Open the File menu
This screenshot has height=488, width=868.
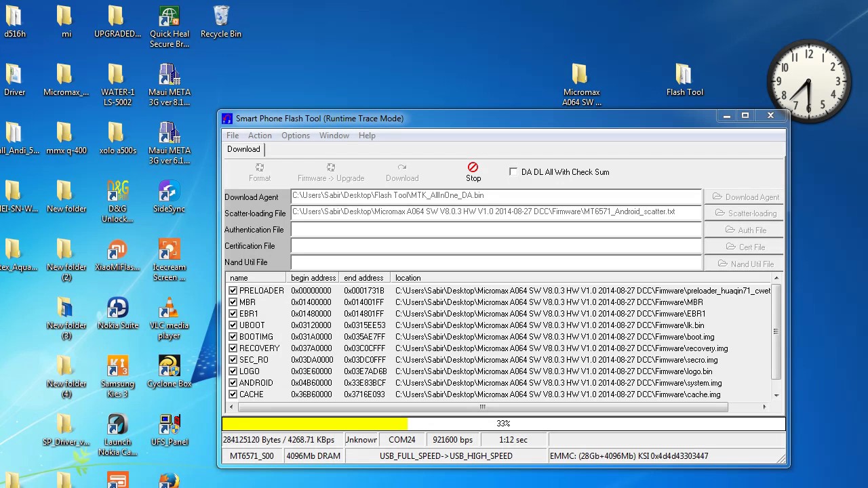(233, 136)
